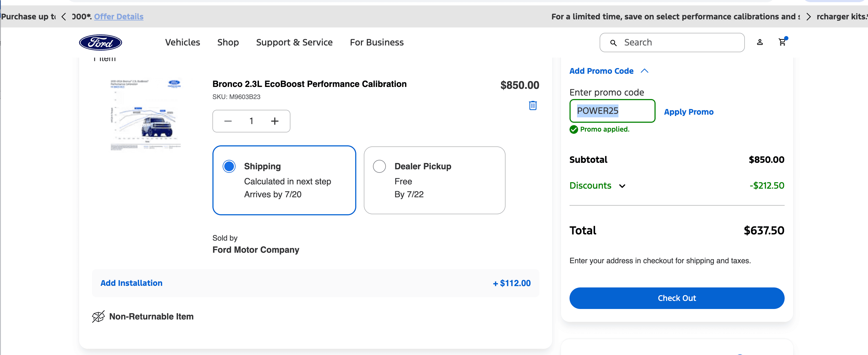Open the shopping cart icon
This screenshot has width=868, height=355.
(782, 42)
